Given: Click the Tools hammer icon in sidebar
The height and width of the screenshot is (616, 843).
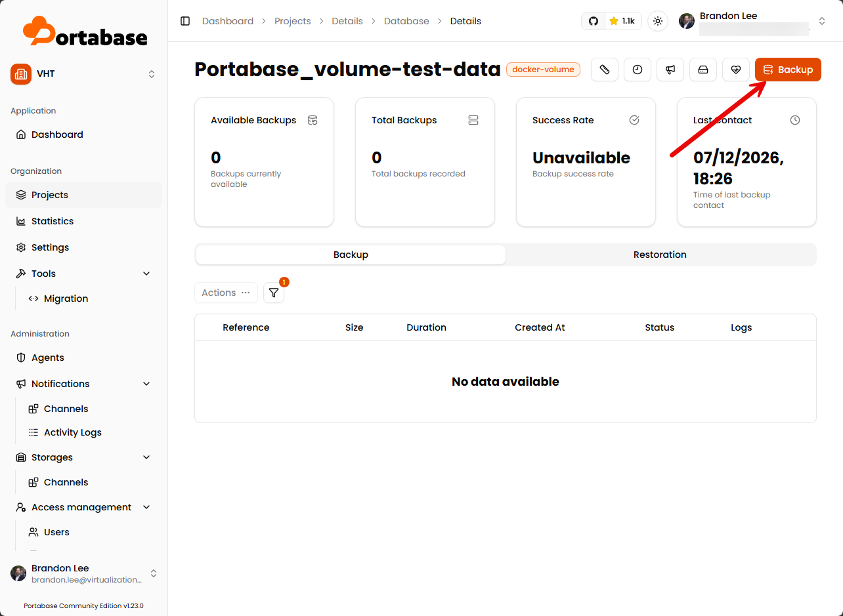Looking at the screenshot, I should pyautogui.click(x=21, y=274).
